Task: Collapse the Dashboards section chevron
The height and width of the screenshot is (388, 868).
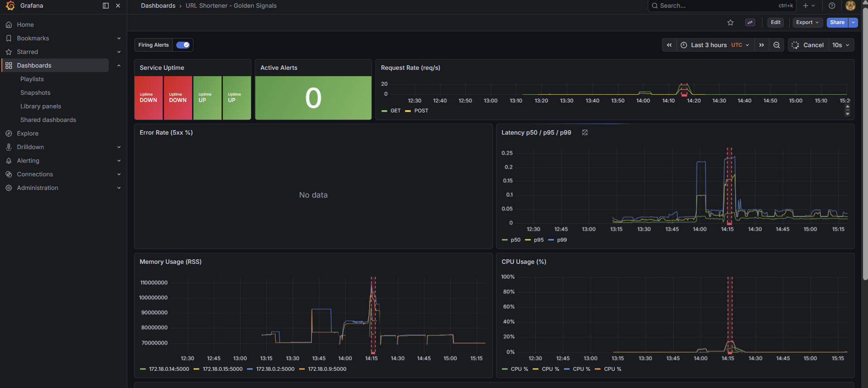Action: 119,65
